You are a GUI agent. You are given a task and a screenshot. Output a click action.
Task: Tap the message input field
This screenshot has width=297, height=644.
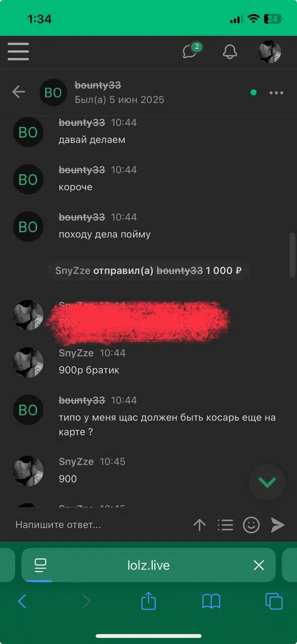coord(98,525)
